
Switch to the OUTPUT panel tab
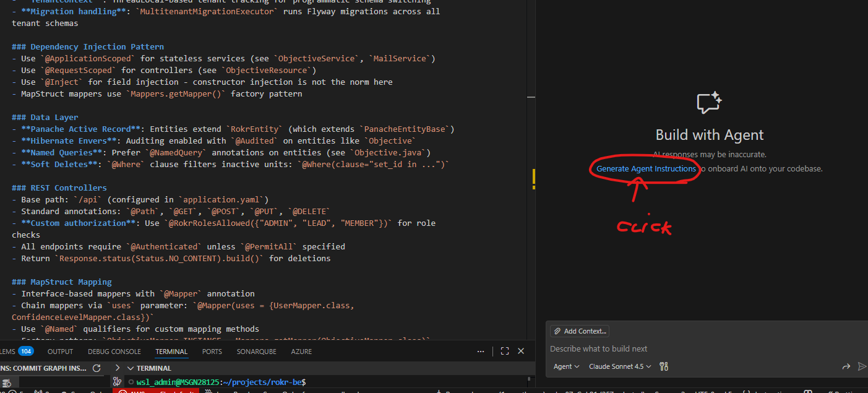(x=60, y=352)
